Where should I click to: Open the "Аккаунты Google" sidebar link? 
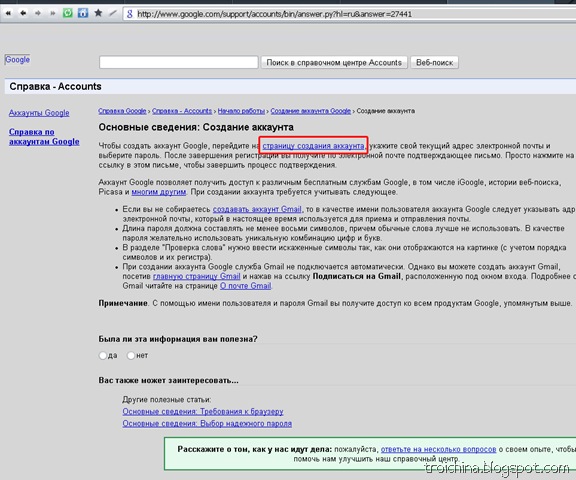pos(39,113)
